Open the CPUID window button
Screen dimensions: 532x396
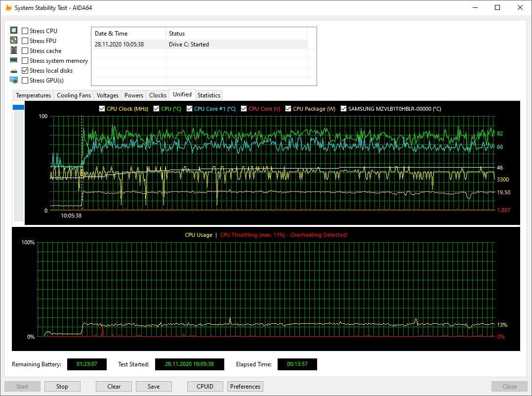coord(205,387)
